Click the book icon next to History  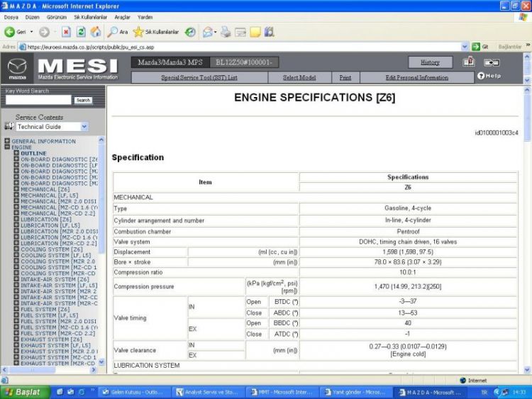click(x=469, y=62)
